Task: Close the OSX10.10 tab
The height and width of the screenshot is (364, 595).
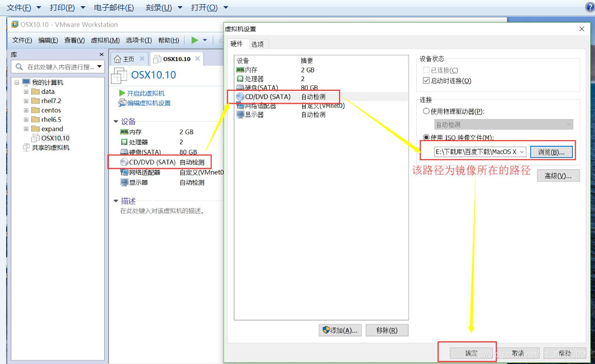Action: tap(197, 59)
